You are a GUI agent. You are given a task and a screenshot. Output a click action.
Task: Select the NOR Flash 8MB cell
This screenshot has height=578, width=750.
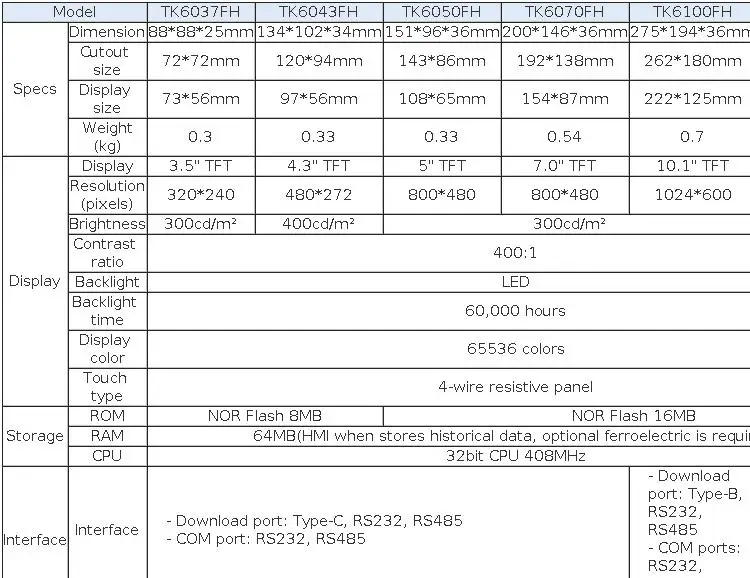click(x=265, y=416)
